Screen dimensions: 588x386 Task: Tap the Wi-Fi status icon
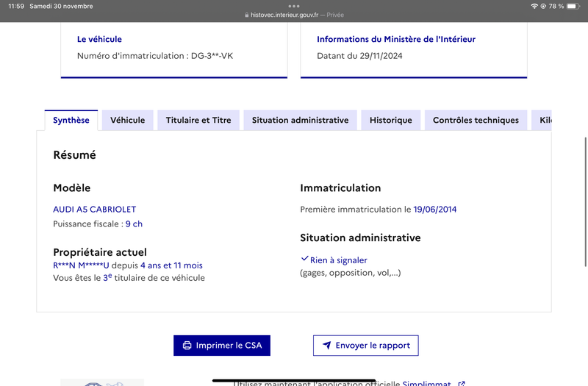point(534,6)
